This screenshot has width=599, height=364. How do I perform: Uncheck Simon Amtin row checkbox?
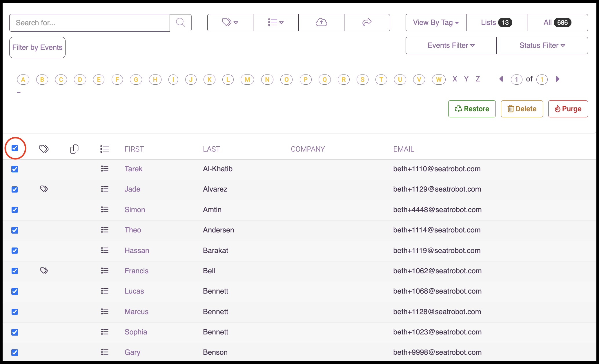click(x=15, y=210)
